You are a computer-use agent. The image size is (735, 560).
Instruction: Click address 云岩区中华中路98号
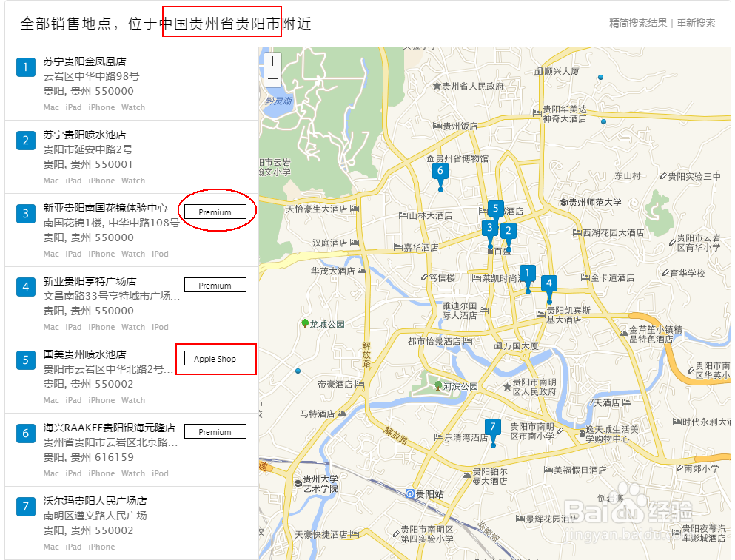coord(91,76)
